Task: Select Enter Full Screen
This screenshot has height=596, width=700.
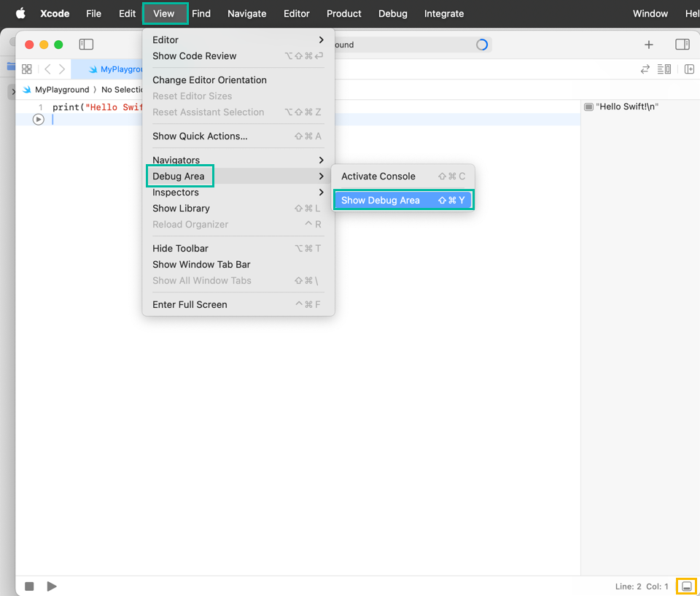Action: (x=238, y=305)
